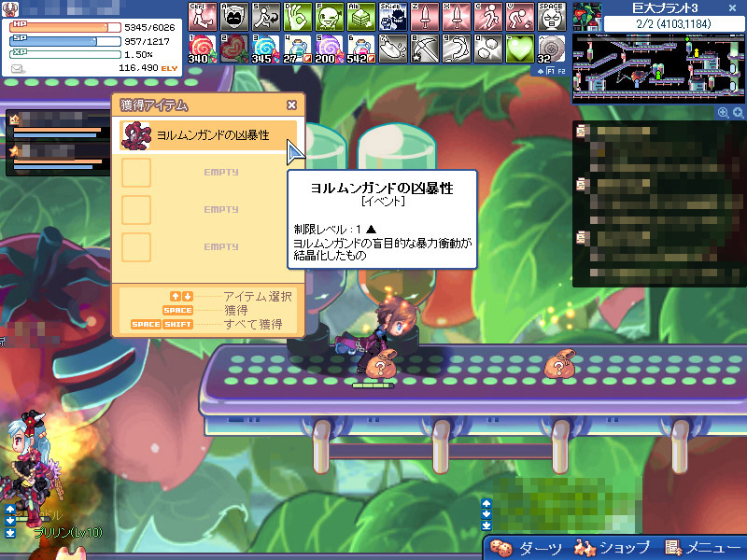
Task: Click the mystery bag on the right platform
Action: pos(559,364)
